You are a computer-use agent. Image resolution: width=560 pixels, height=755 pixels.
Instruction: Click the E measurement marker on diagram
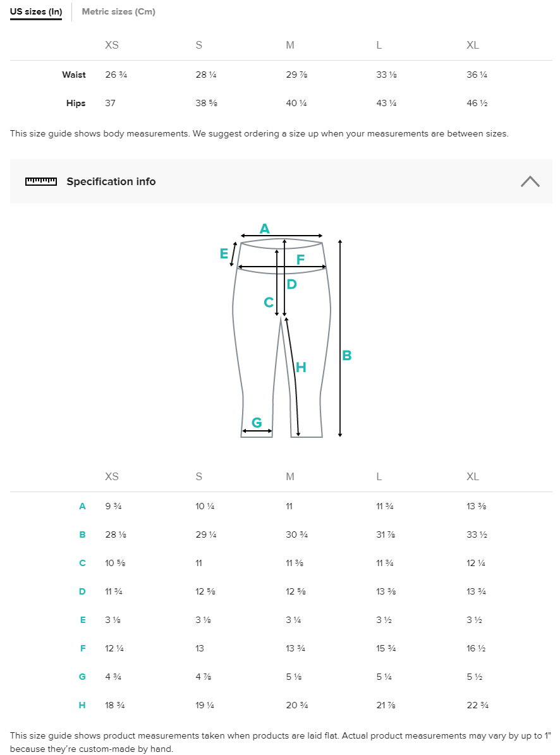pyautogui.click(x=223, y=254)
